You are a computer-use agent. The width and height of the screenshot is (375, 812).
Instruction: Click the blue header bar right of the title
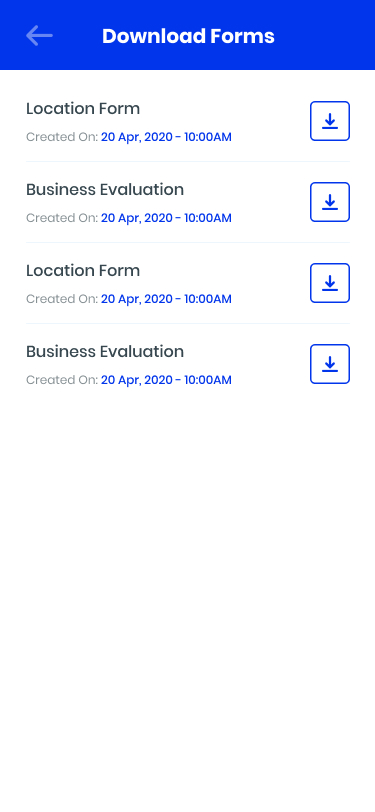[x=325, y=35]
